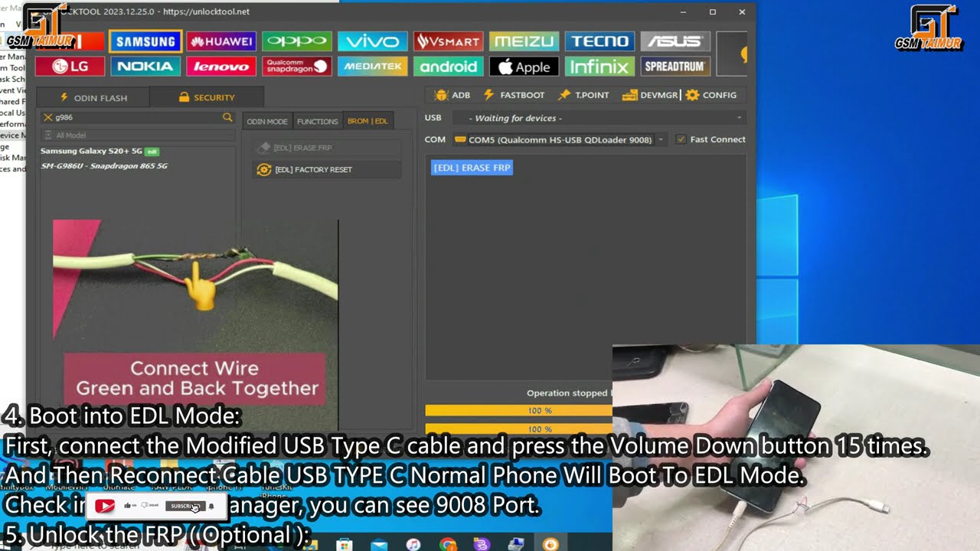Select the ASUS brand tile
Screen dimensions: 980x551
point(675,41)
